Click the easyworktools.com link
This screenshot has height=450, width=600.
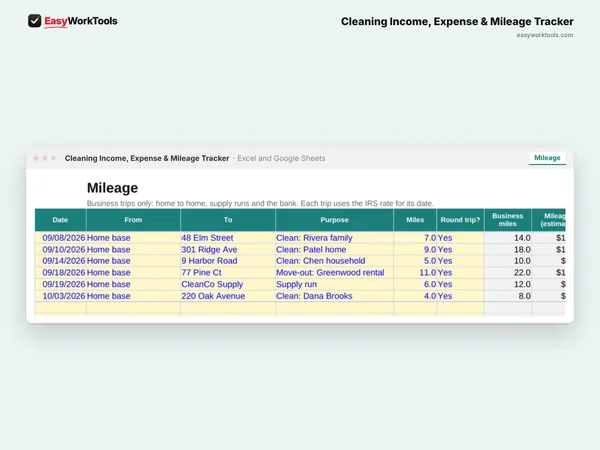(x=545, y=35)
